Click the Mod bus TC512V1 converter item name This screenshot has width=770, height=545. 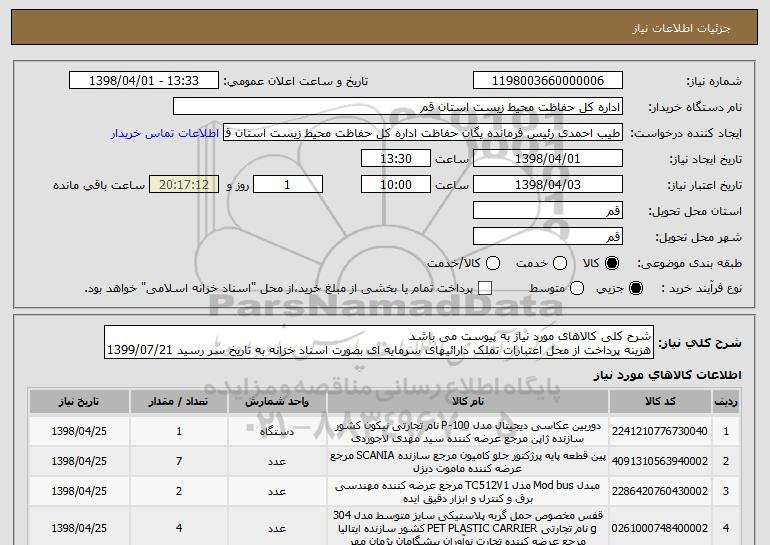coord(468,492)
